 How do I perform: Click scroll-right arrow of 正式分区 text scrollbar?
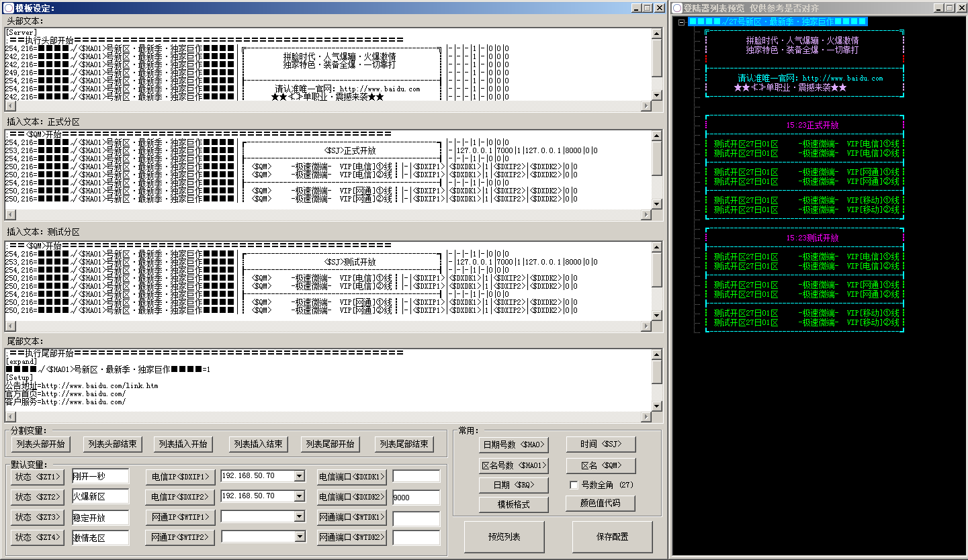(x=647, y=215)
